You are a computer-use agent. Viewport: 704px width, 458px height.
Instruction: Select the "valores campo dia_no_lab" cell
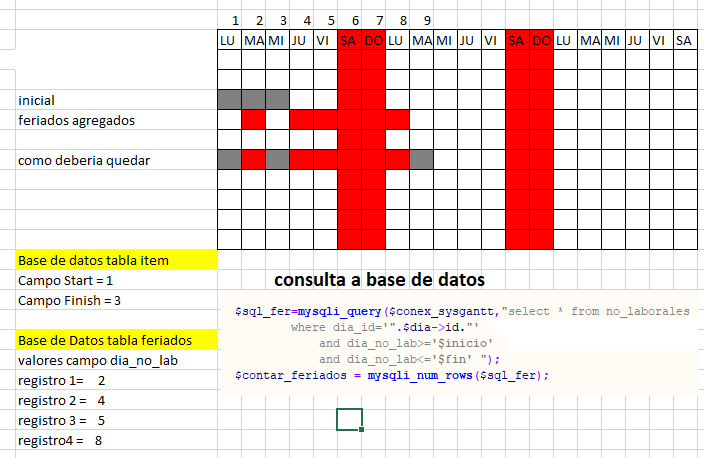tap(116, 360)
